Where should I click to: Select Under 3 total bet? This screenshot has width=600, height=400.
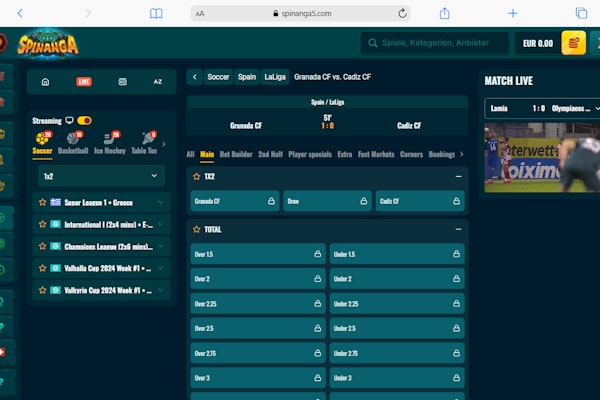pos(397,378)
